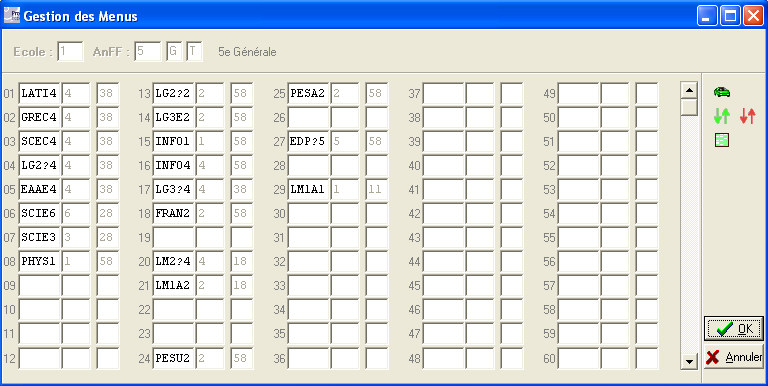768x386 pixels.
Task: Select the LG3?4 field in row 17
Action: click(173, 190)
